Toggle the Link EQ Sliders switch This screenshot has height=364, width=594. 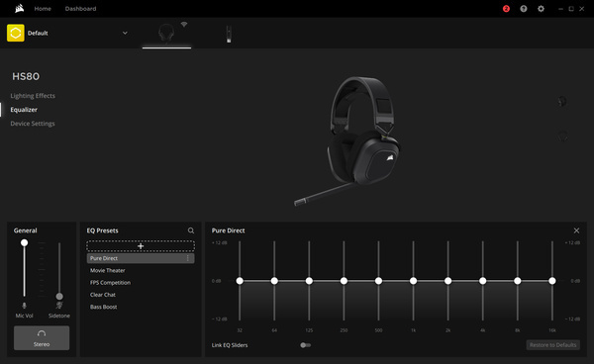click(305, 345)
